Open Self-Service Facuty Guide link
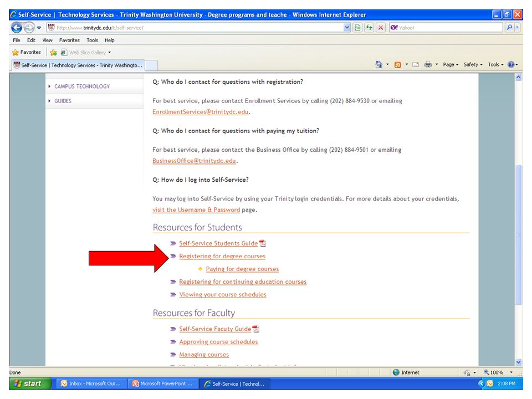The height and width of the screenshot is (399, 532). pos(215,329)
